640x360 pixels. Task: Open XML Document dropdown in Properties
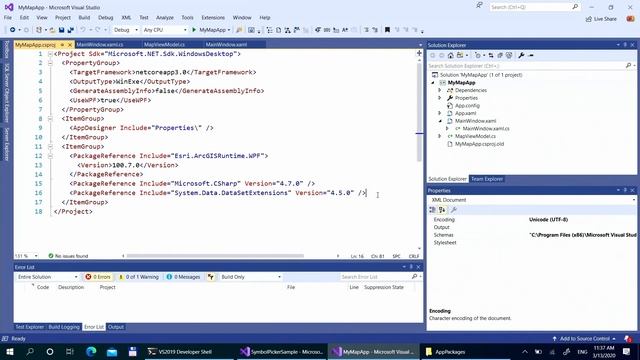[532, 200]
